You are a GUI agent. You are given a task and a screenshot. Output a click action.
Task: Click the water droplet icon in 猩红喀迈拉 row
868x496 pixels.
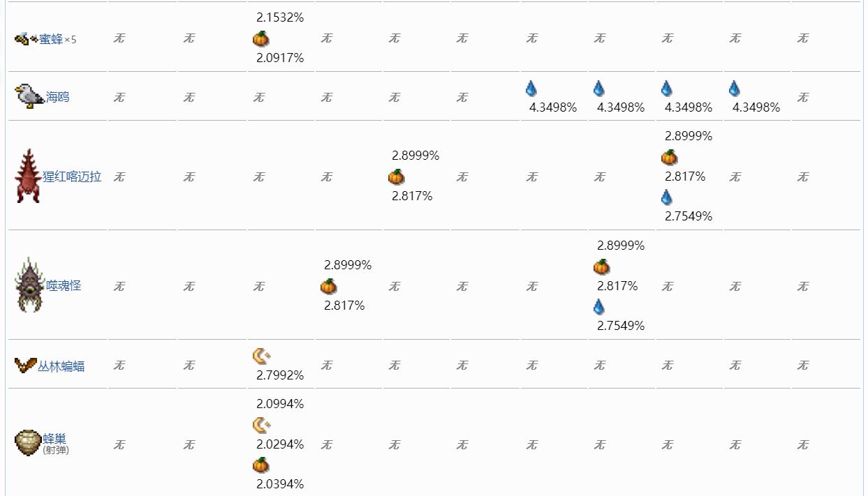[x=667, y=197]
